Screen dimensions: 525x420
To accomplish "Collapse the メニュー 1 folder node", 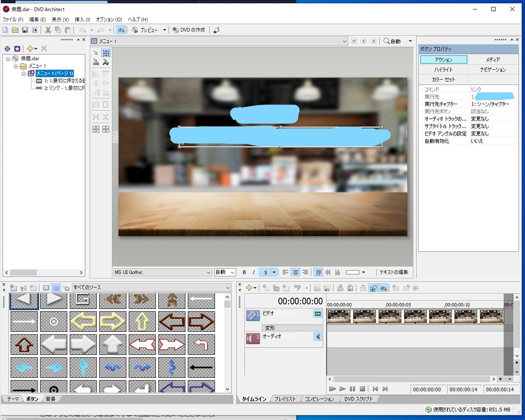I will coord(16,66).
